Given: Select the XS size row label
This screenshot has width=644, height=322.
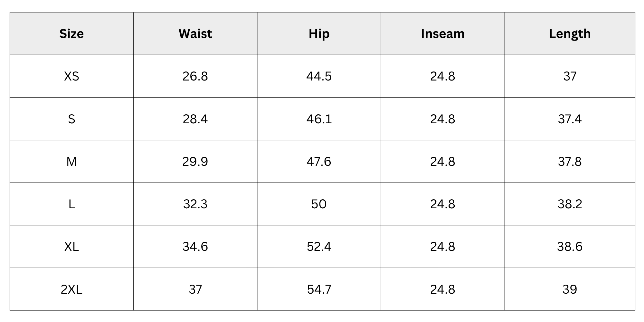Looking at the screenshot, I should click(71, 76).
